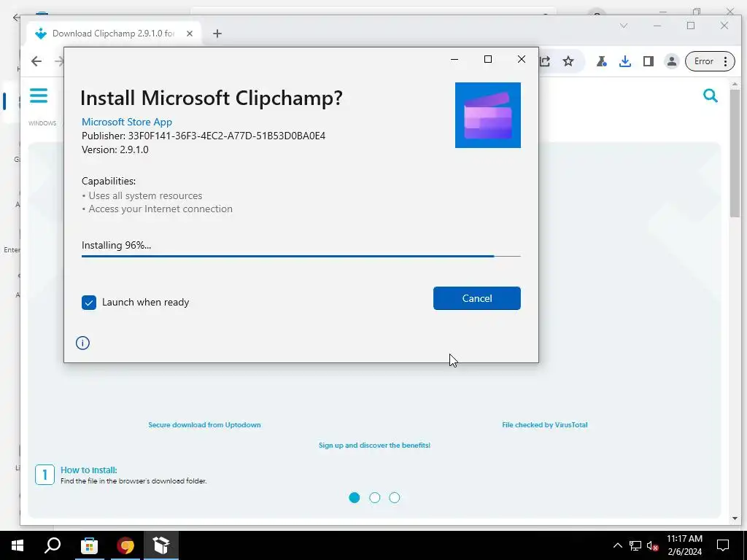Click the Error button in Chrome toolbar
747x560 pixels.
704,61
